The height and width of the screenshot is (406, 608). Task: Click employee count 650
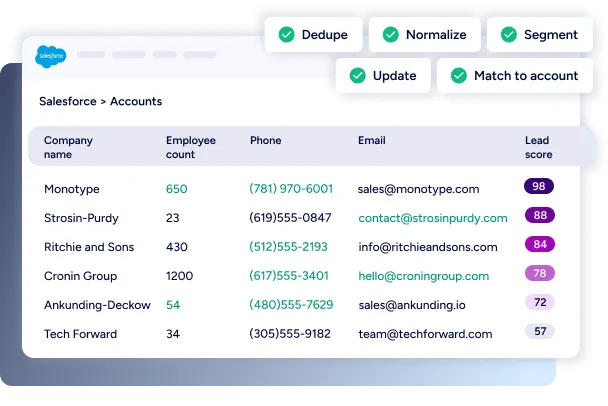pos(176,189)
